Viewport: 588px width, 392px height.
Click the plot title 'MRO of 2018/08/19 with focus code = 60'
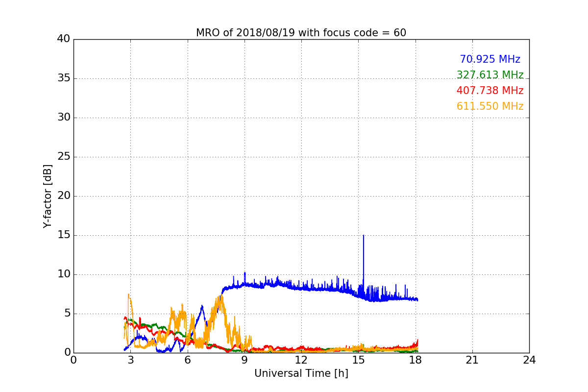tap(301, 33)
